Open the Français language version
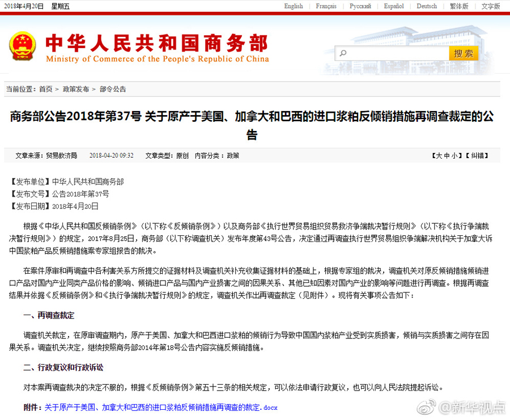This screenshot has height=420, width=510. 326,6
